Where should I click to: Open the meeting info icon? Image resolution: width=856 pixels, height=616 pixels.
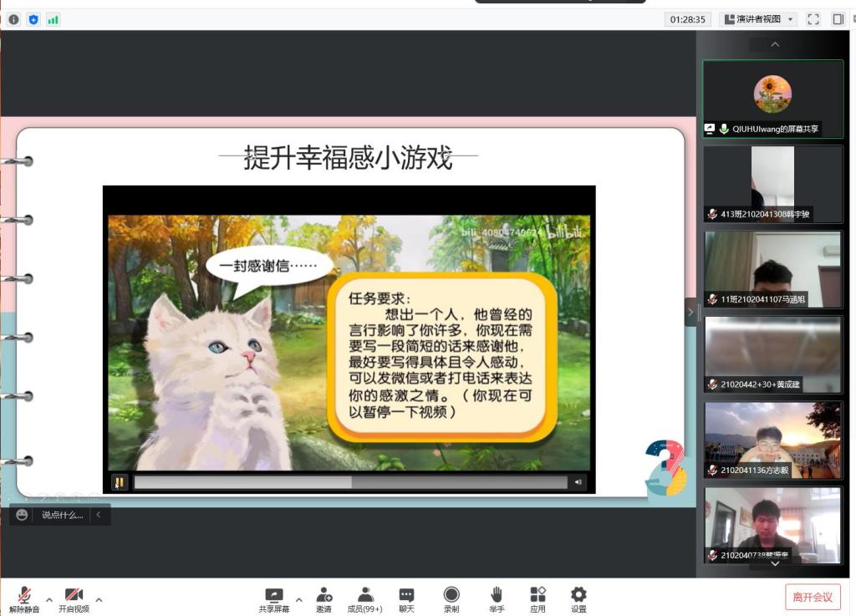coord(13,19)
